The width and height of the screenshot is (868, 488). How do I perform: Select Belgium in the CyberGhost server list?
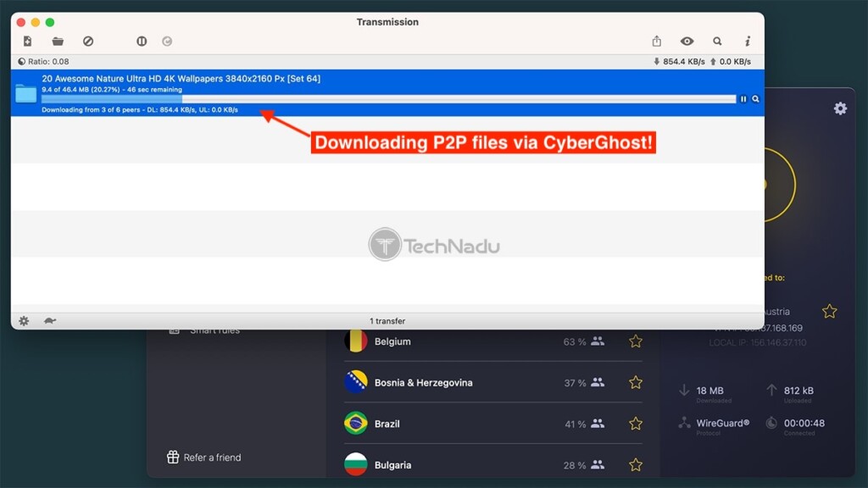(492, 341)
